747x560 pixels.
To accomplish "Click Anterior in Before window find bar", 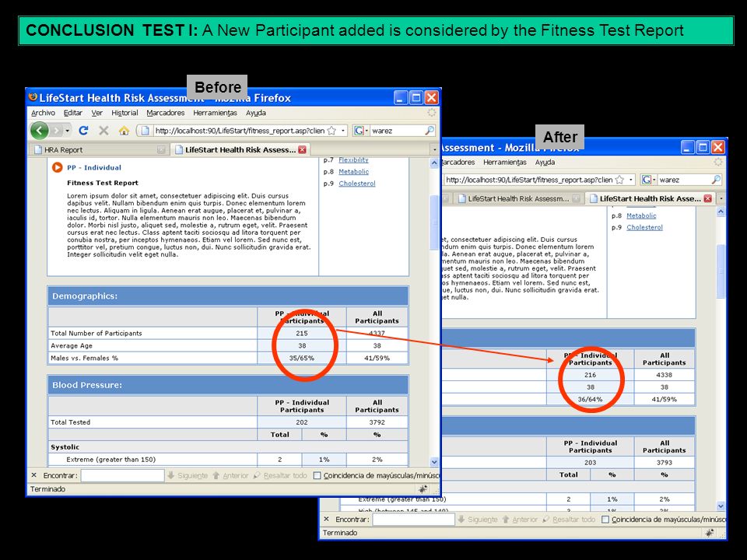I will pos(230,475).
